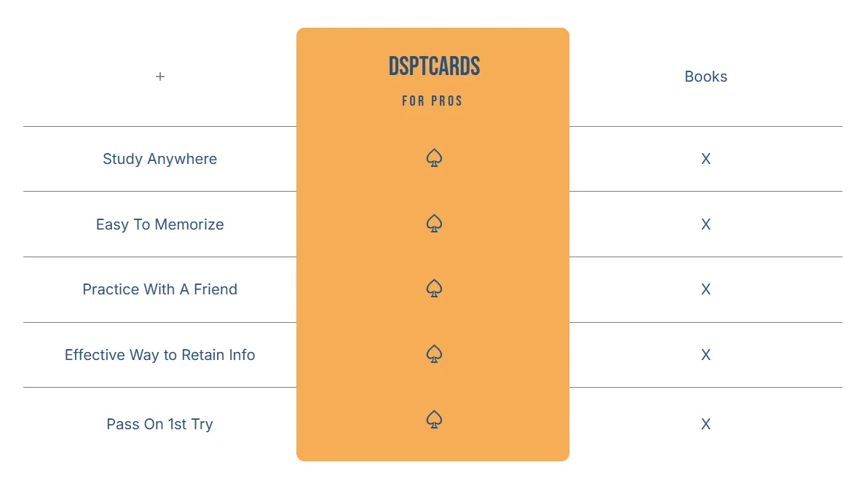
Task: Select the spade icon for Pass On 1st Try
Action: 434,419
